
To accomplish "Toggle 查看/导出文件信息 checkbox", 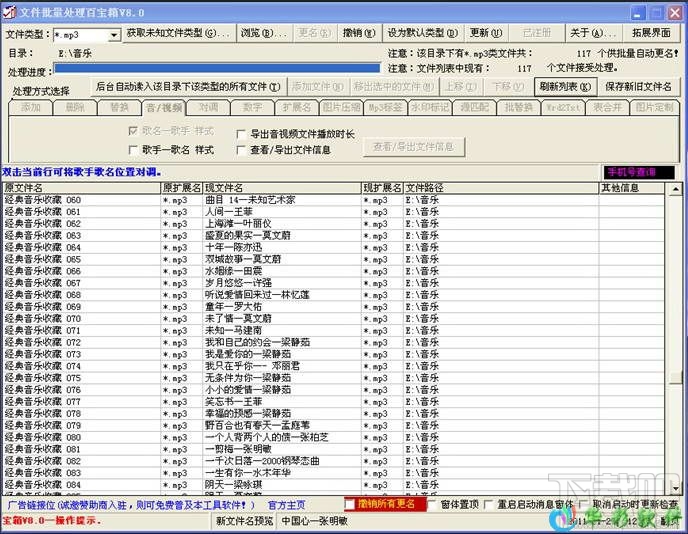I will (x=240, y=150).
